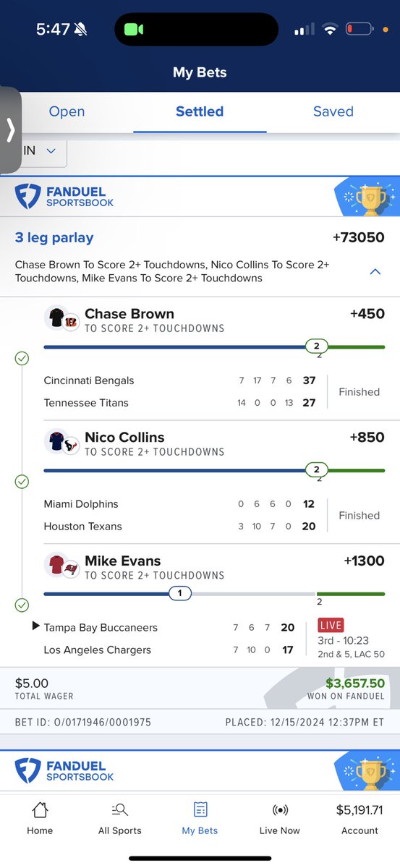Collapse the 3 leg parlay details chevron

375,272
